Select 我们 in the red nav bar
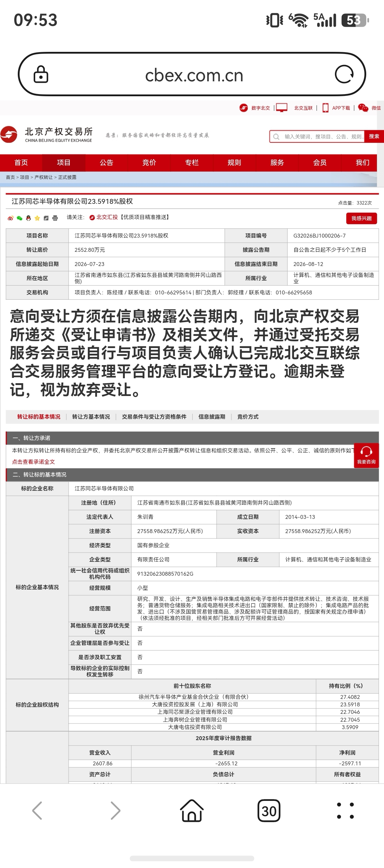The width and height of the screenshot is (384, 868). click(362, 163)
